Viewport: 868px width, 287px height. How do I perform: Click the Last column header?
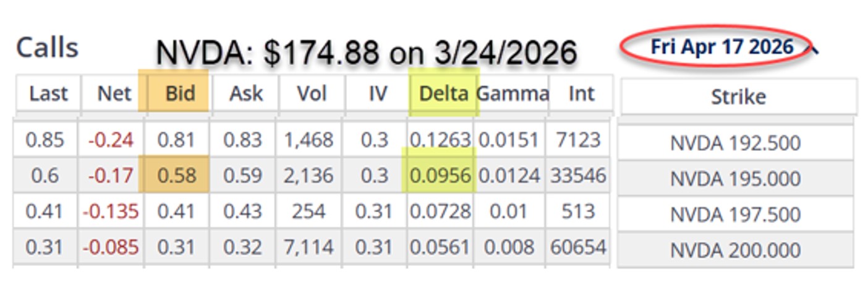pos(48,93)
